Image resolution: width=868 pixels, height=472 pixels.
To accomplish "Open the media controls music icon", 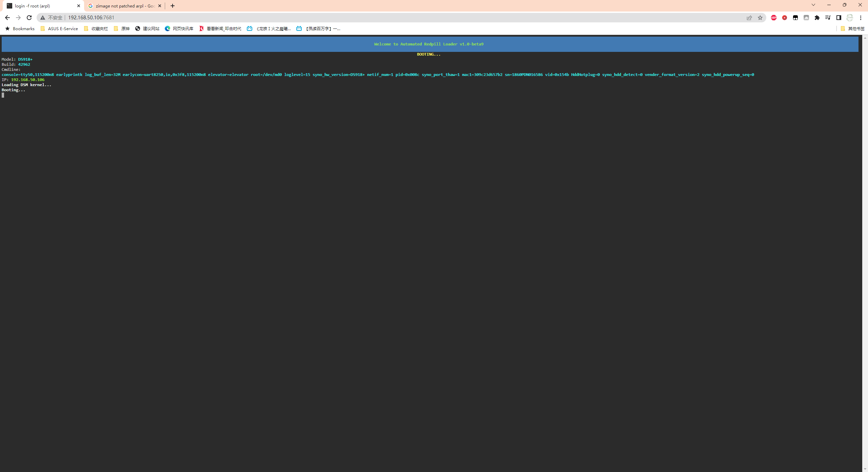I will [x=828, y=18].
